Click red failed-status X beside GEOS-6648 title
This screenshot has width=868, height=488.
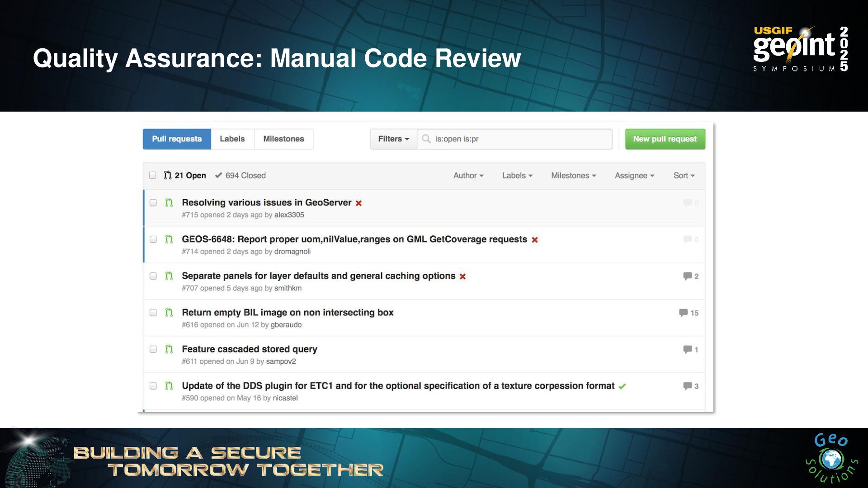point(535,240)
